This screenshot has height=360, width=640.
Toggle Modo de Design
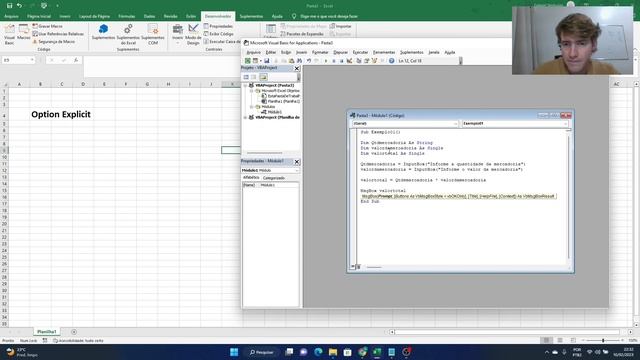193,34
